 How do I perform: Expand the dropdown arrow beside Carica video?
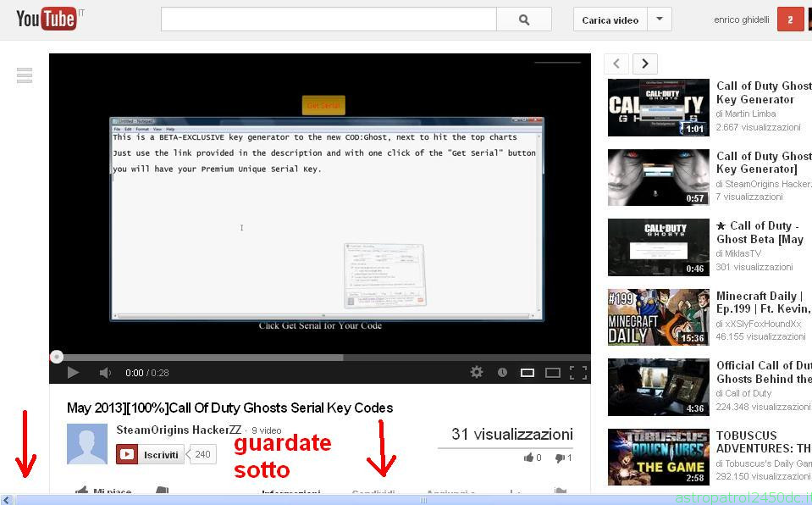point(660,19)
